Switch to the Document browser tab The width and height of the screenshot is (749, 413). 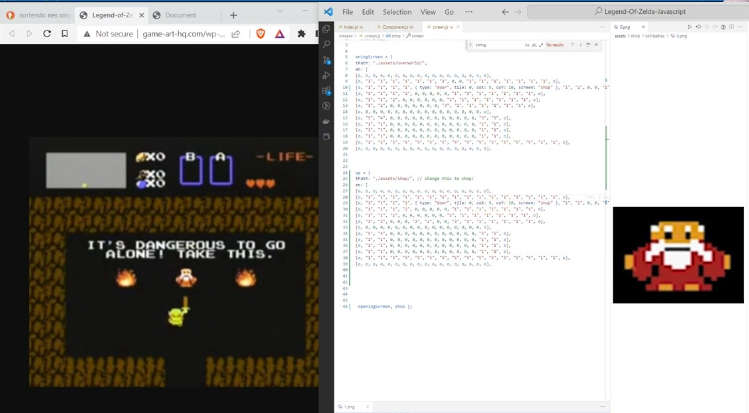point(184,15)
